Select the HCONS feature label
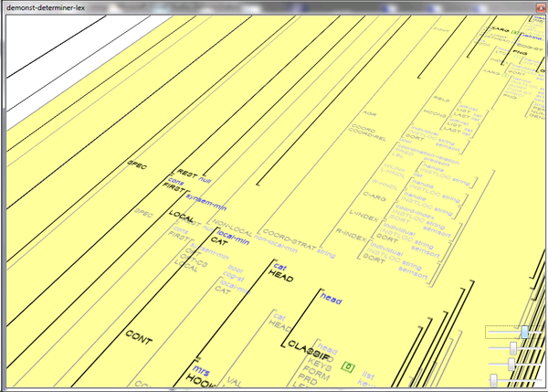 point(435,113)
